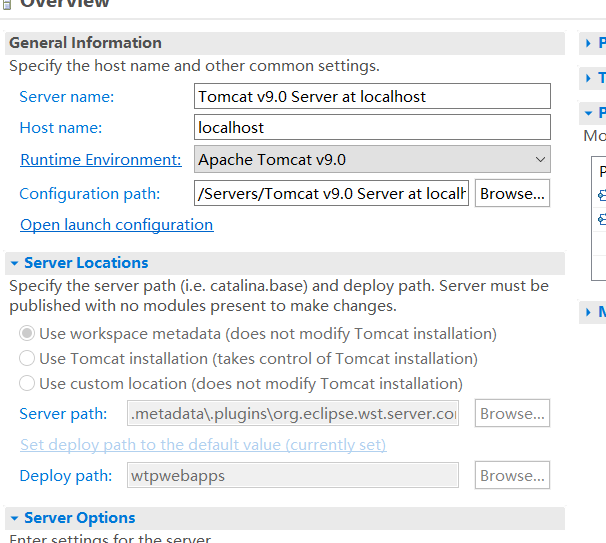This screenshot has height=543, width=606.
Task: Choose Use Tomcat installation option
Action: click(x=27, y=359)
